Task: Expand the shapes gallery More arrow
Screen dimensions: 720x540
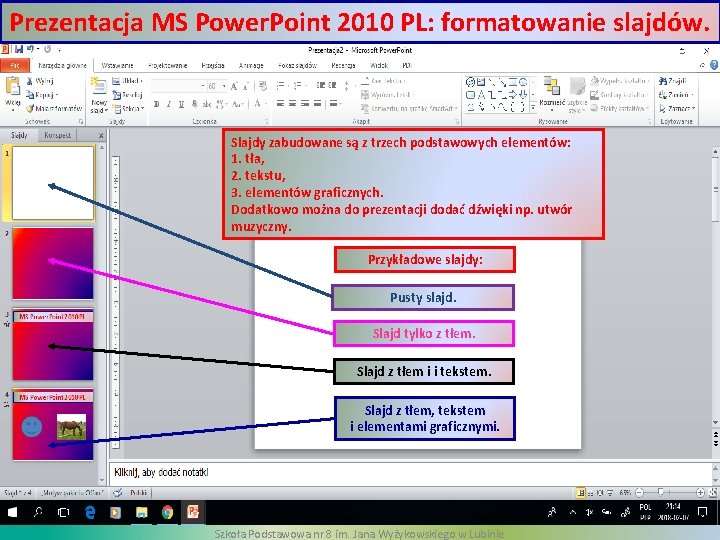Action: pos(533,107)
